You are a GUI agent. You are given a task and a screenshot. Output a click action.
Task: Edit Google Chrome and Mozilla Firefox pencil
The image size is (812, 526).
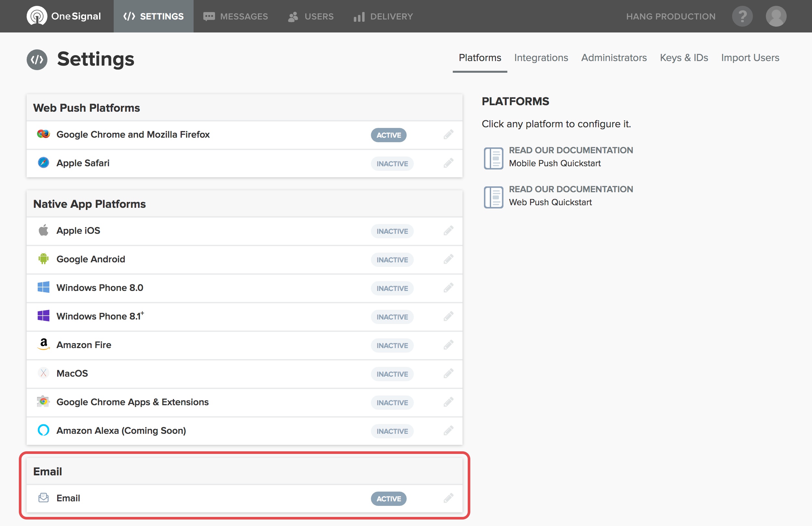pyautogui.click(x=448, y=134)
